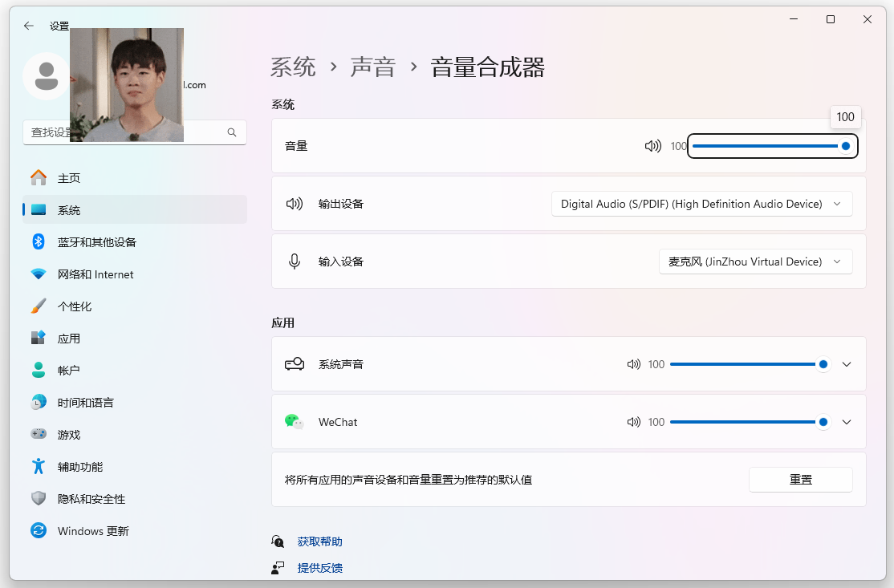Click the WeChat app icon
Screen dimensions: 894x588
click(x=295, y=422)
